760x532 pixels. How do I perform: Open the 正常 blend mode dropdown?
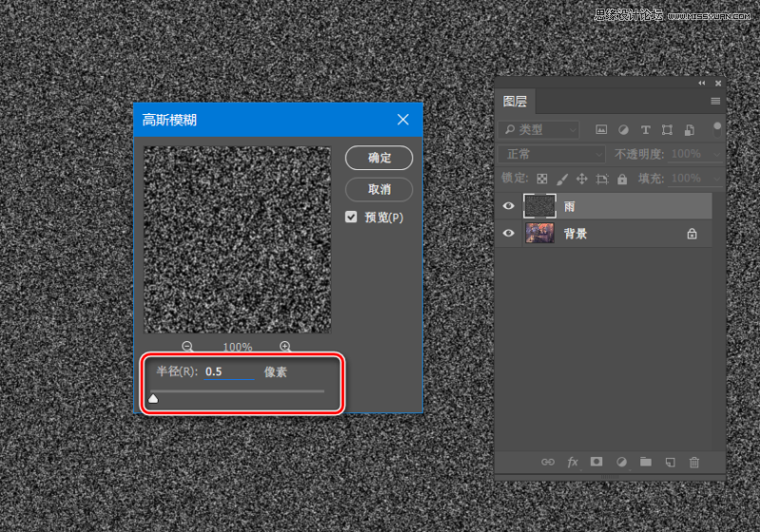552,155
